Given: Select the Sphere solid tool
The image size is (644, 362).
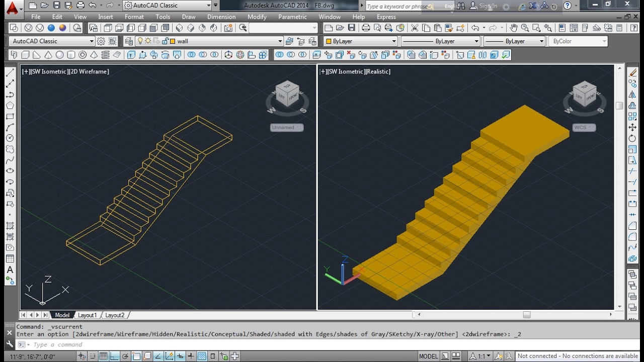Looking at the screenshot, I should pyautogui.click(x=60, y=55).
